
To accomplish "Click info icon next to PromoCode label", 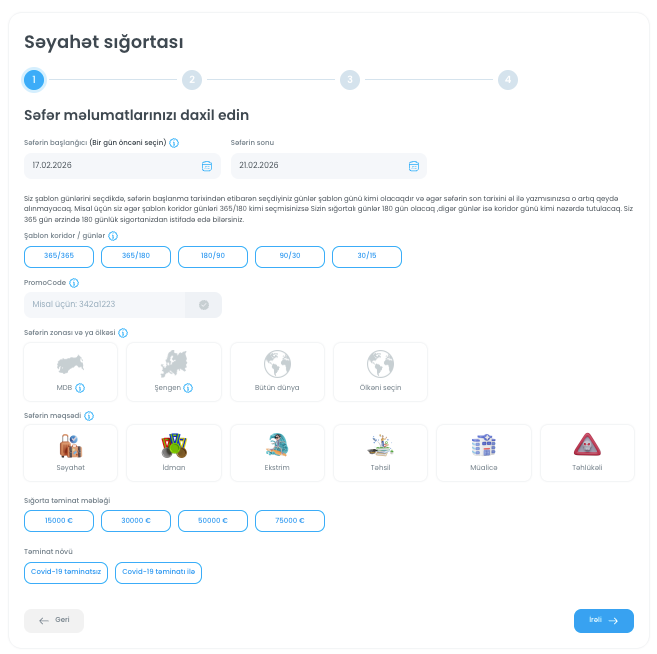I will 74,283.
